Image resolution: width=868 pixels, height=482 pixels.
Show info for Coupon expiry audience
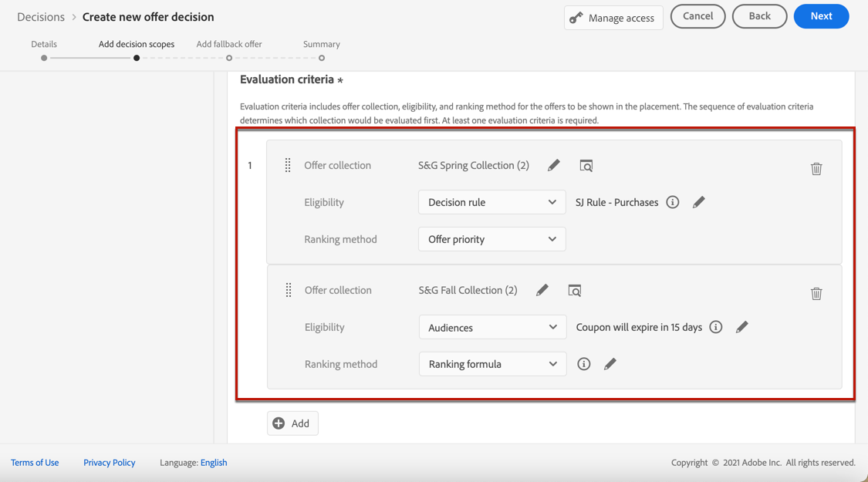coord(716,327)
